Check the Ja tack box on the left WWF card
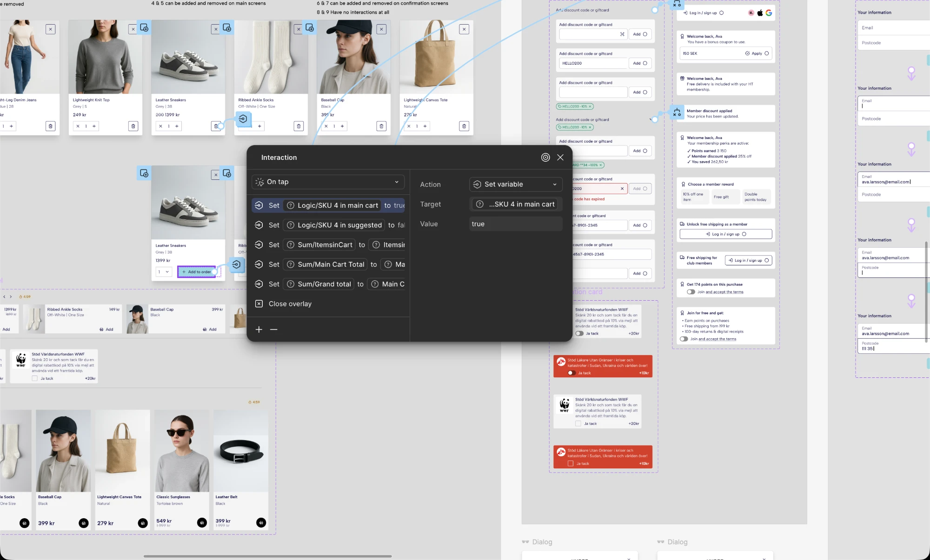This screenshot has height=560, width=930. pos(34,379)
